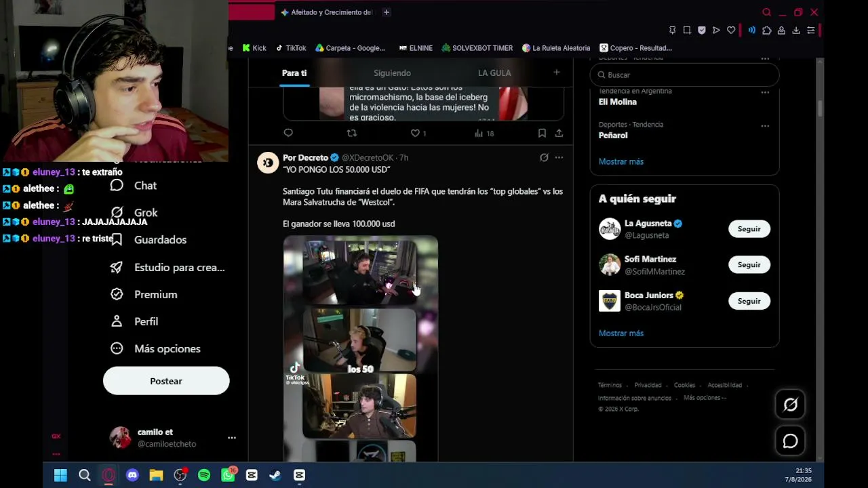Click the Grok icon on the Por Decreto post
Image resolution: width=868 pixels, height=488 pixels.
[544, 158]
